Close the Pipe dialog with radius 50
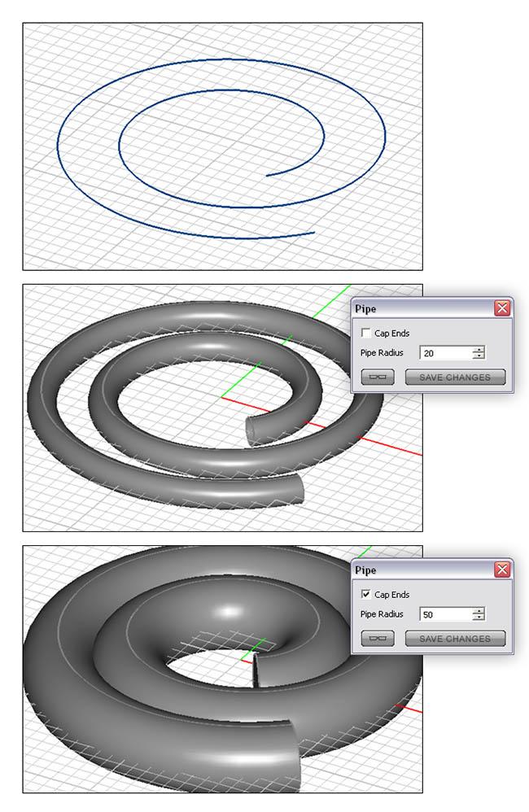Viewport: 529px width, 812px height. [x=502, y=570]
